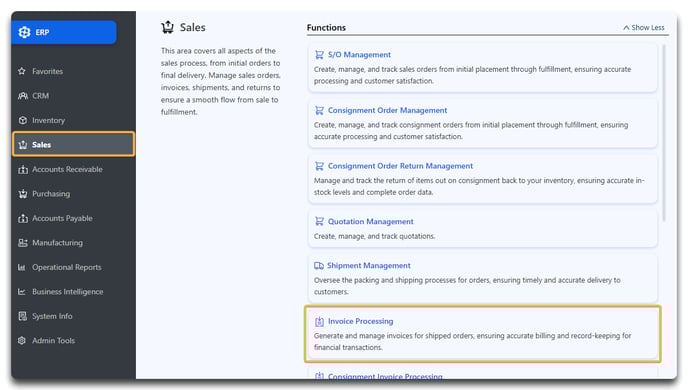Click the Inventory box icon
The height and width of the screenshot is (390, 688).
point(23,120)
